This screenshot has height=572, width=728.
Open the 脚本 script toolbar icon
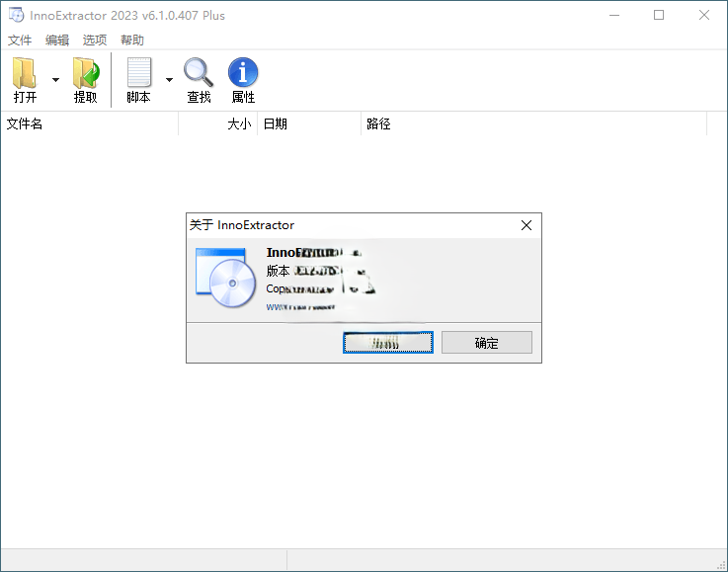(138, 80)
